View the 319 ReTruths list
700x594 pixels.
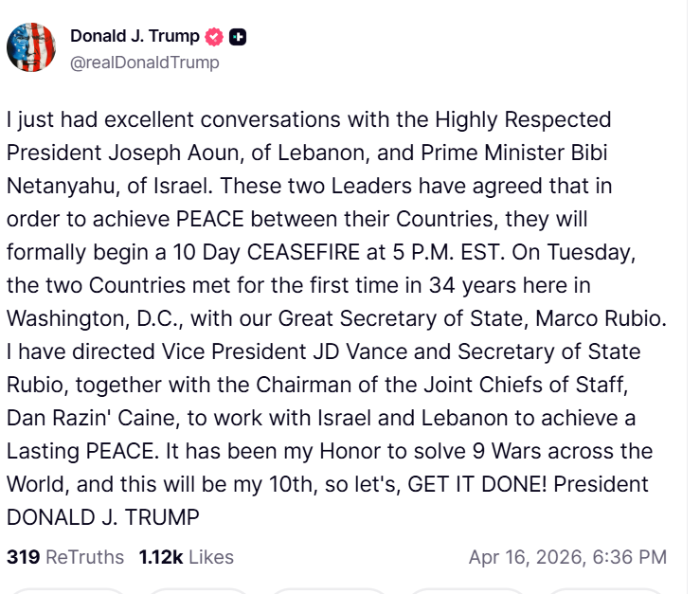[64, 557]
